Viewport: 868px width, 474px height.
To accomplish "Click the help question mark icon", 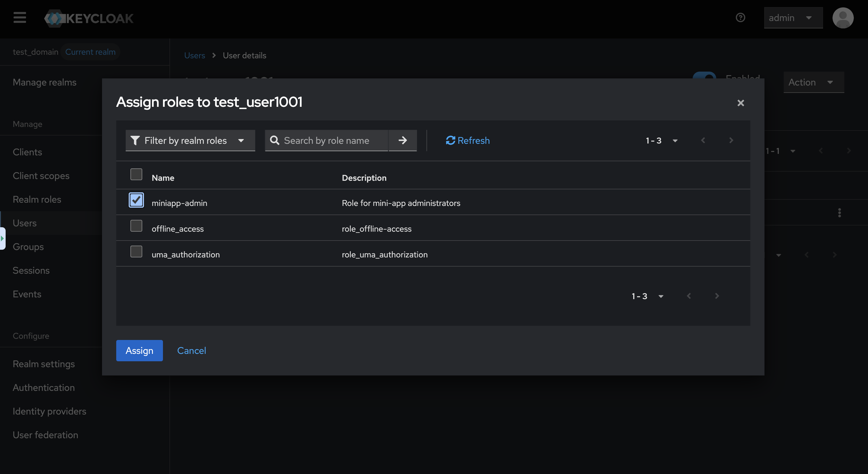I will [740, 17].
